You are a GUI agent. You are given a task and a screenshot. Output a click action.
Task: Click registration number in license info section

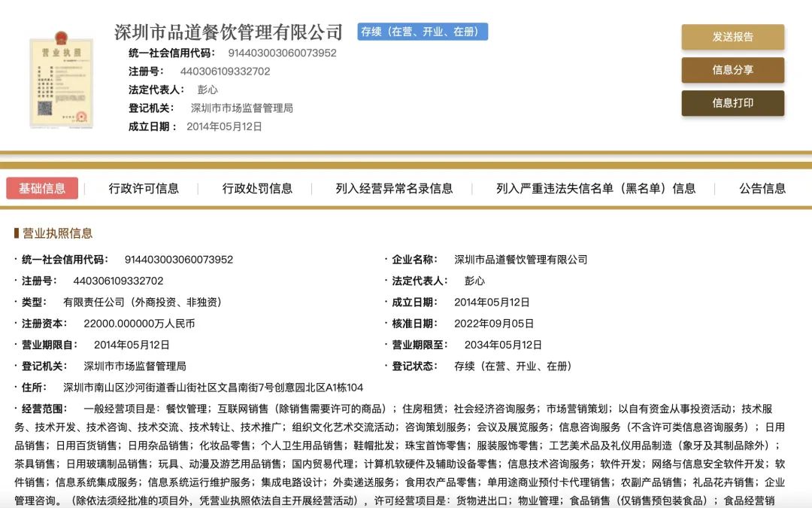[118, 281]
